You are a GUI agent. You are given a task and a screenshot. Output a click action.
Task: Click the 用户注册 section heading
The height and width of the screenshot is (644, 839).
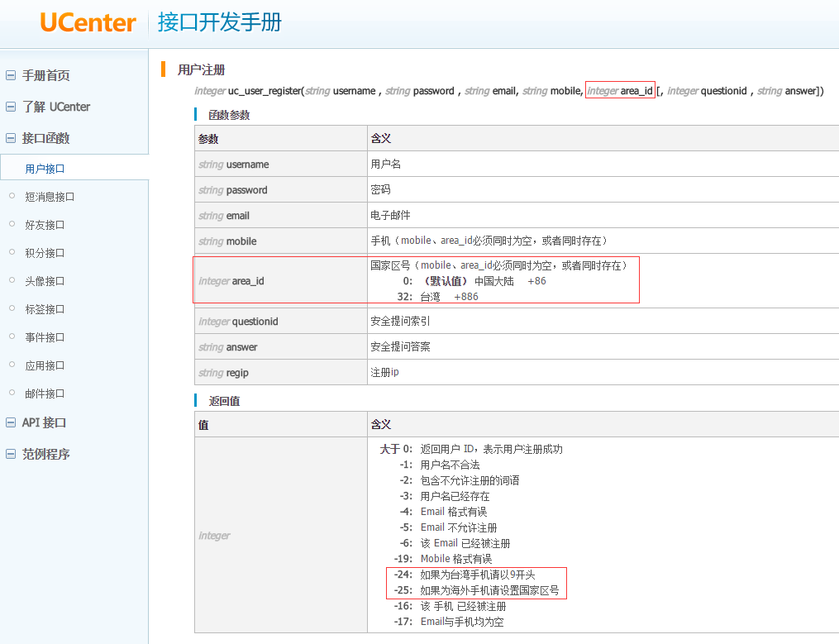tap(201, 70)
